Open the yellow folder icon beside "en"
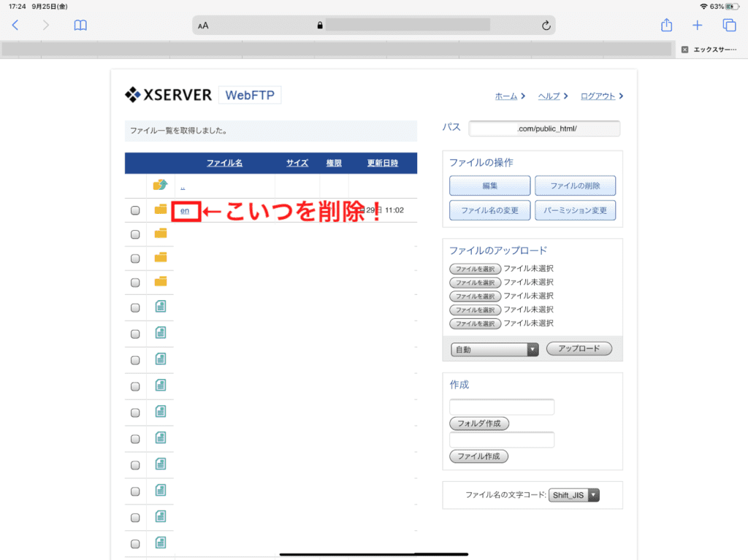The height and width of the screenshot is (560, 748). tap(160, 210)
